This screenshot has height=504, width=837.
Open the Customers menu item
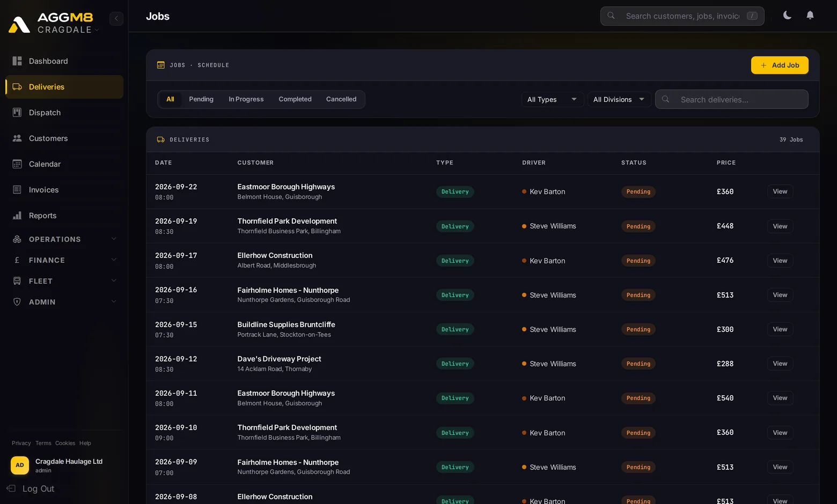point(64,138)
